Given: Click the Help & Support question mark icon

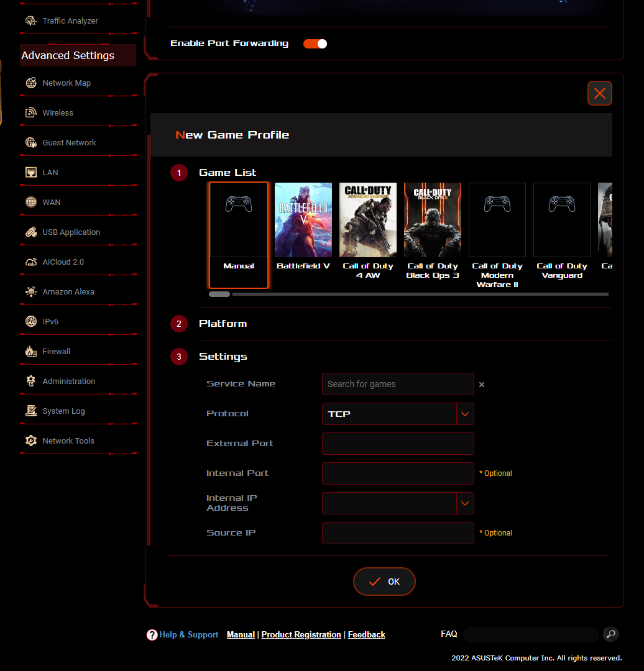Looking at the screenshot, I should coord(152,634).
